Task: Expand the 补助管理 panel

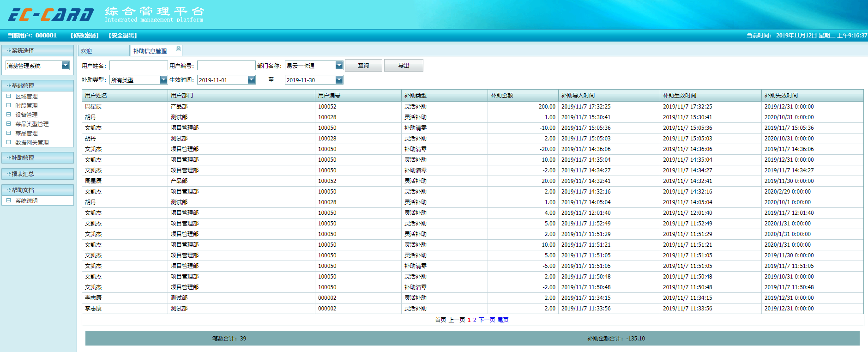Action: (37, 158)
